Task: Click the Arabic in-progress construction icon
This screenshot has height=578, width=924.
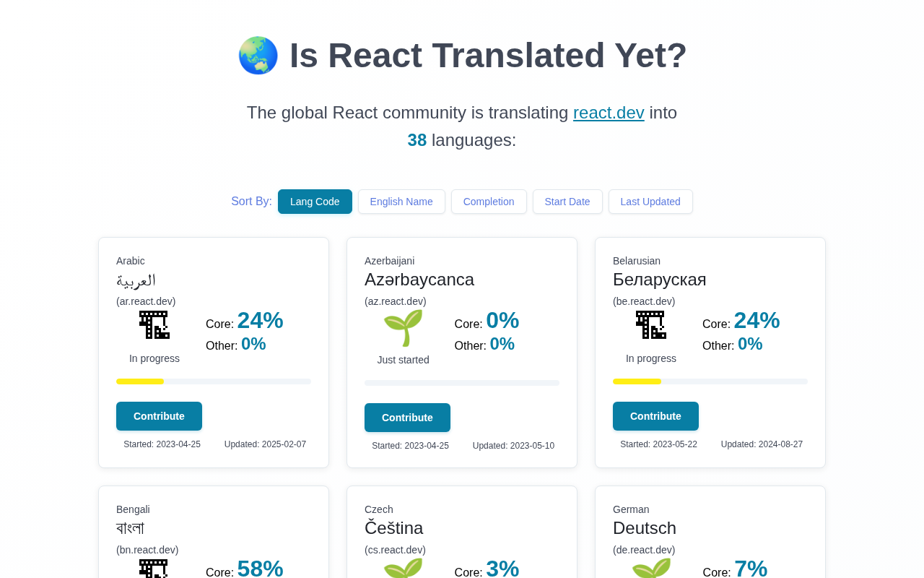Action: click(154, 325)
